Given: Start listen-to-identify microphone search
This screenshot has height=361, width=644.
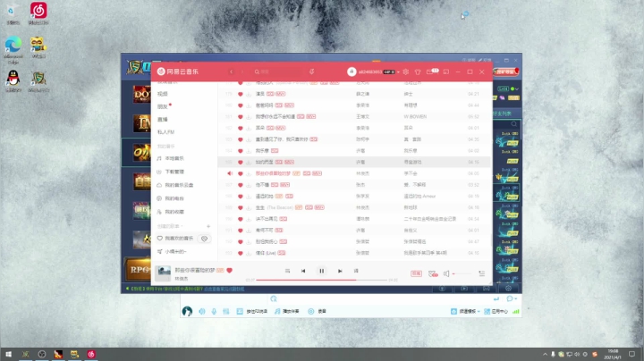Looking at the screenshot, I should [x=312, y=71].
